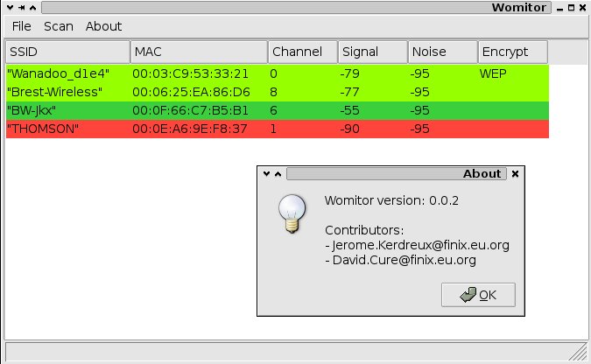This screenshot has width=591, height=364.
Task: Click the SSID column header
Action: pos(67,52)
